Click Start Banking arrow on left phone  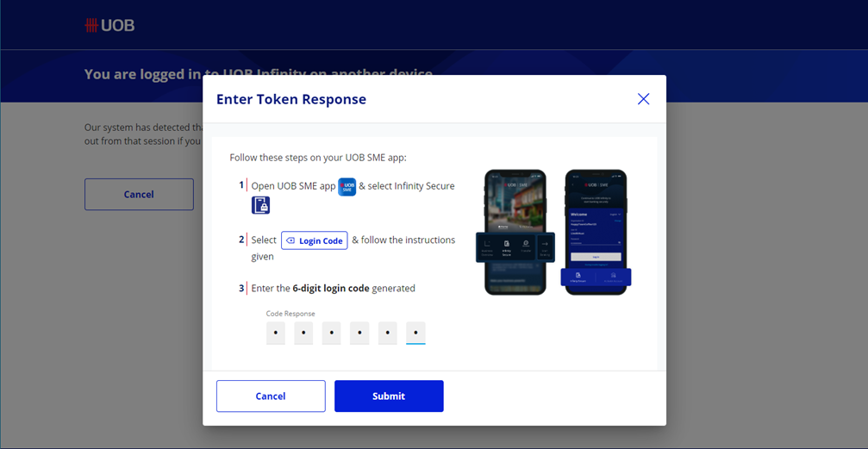click(545, 248)
